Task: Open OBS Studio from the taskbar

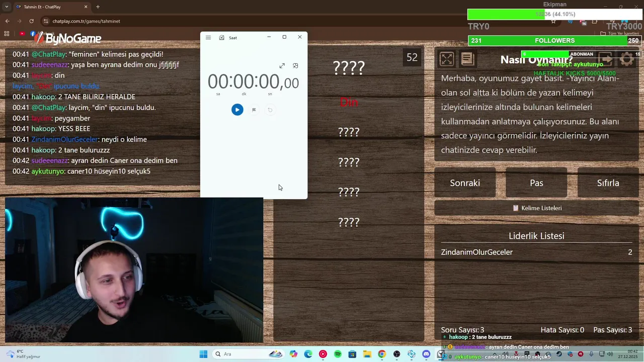Action: [397, 354]
